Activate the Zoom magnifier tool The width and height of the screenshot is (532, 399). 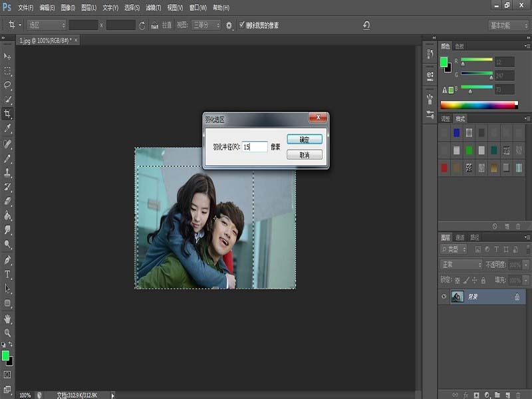point(8,332)
